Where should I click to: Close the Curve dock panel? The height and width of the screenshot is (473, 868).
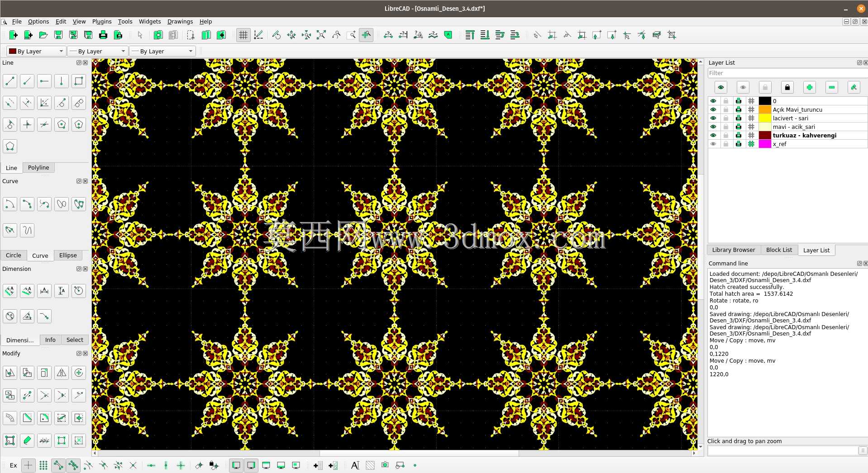pyautogui.click(x=85, y=181)
